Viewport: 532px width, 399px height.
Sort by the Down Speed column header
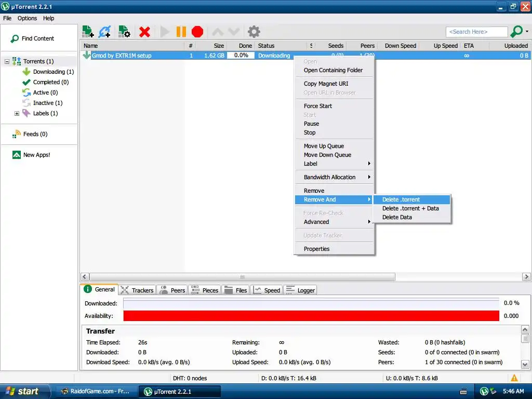(x=401, y=46)
